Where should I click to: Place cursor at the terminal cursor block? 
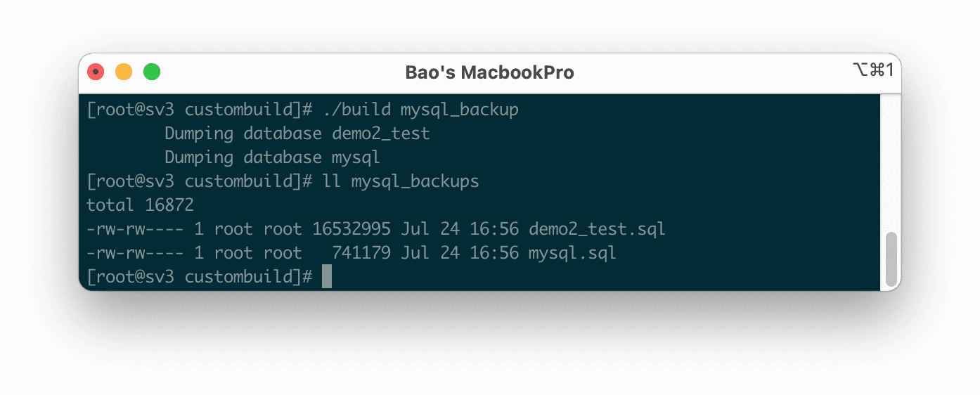tap(327, 277)
